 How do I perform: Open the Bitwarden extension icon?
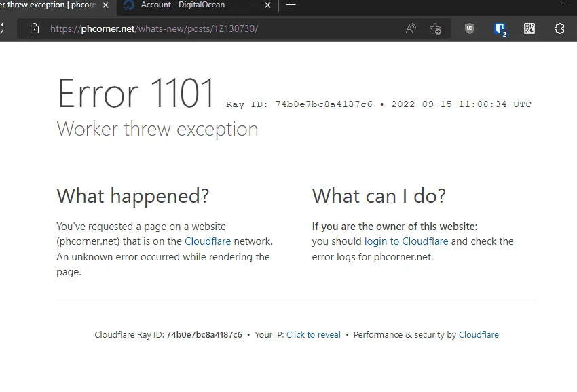point(500,29)
